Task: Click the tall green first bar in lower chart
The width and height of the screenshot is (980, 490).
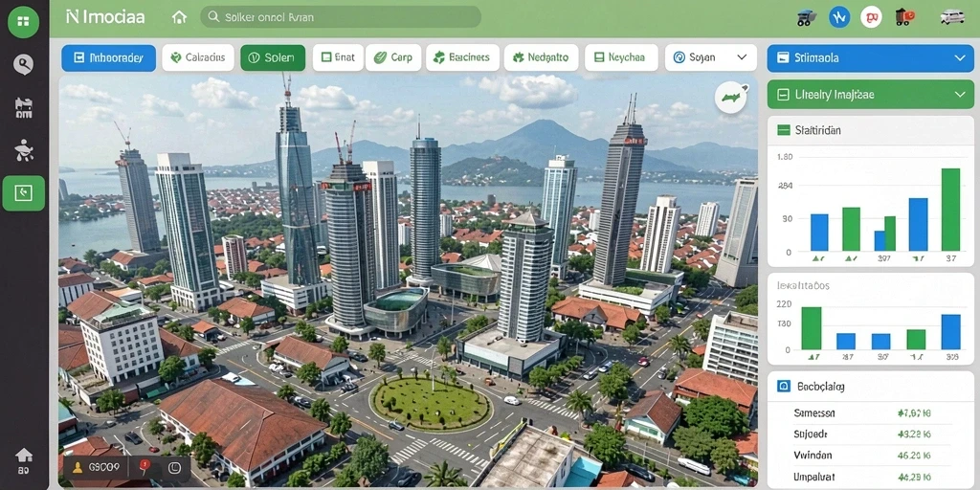Action: [x=812, y=328]
